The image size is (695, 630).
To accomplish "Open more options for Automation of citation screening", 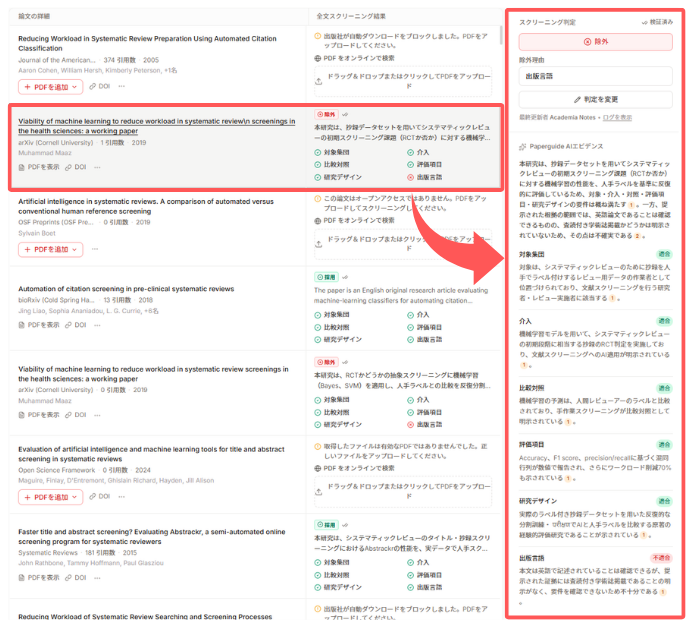I will [98, 325].
